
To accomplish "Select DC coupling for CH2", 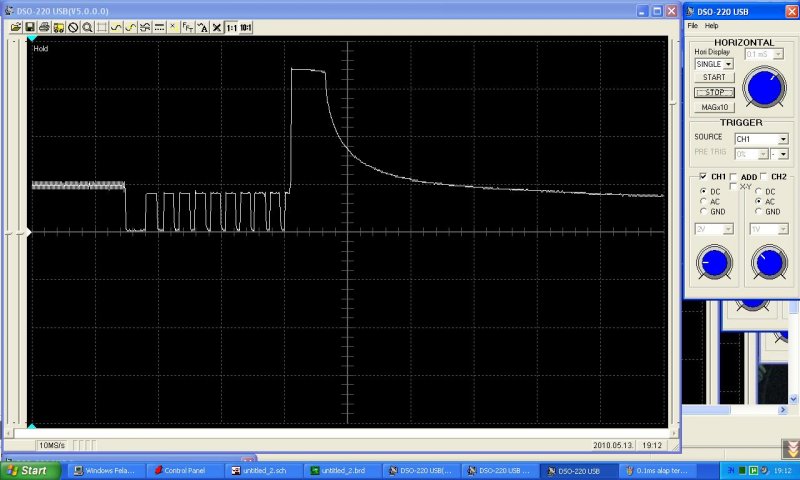I will pyautogui.click(x=758, y=191).
